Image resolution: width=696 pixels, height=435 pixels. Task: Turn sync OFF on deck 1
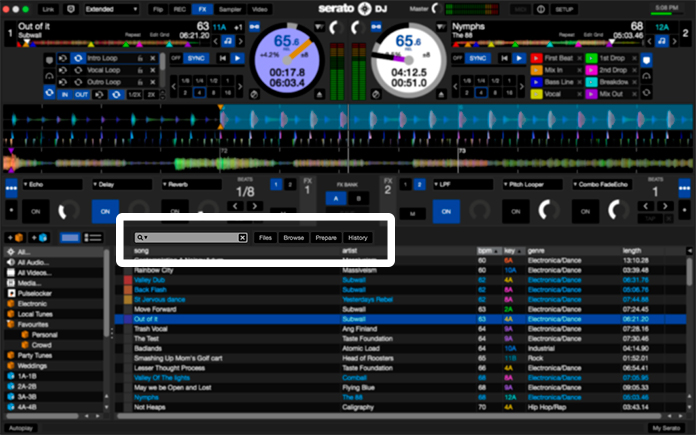click(x=176, y=58)
